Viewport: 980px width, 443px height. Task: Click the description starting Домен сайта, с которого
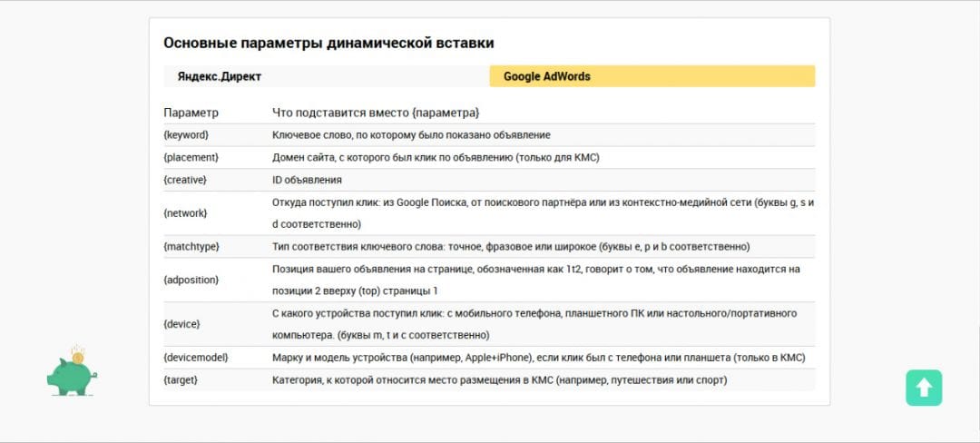tap(436, 157)
